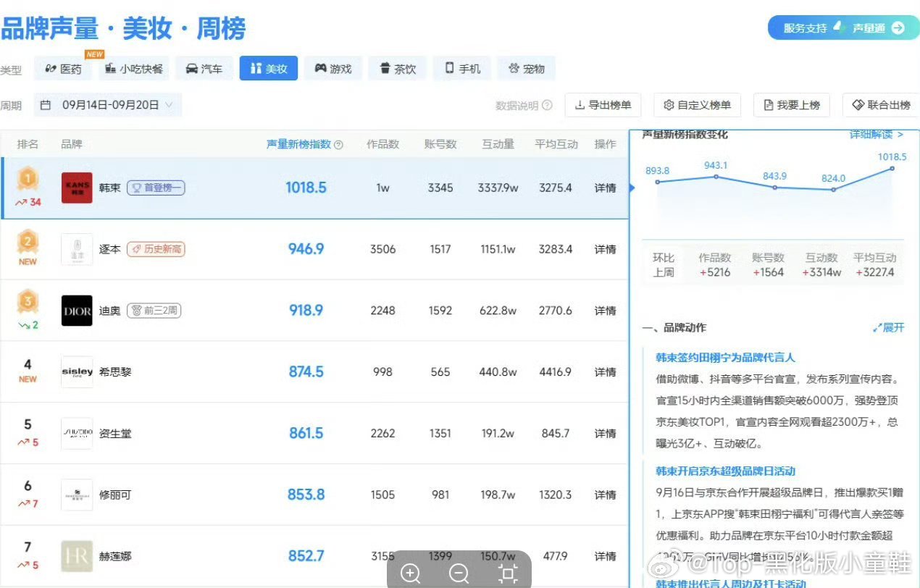Click the 详细解读 link

[877, 135]
